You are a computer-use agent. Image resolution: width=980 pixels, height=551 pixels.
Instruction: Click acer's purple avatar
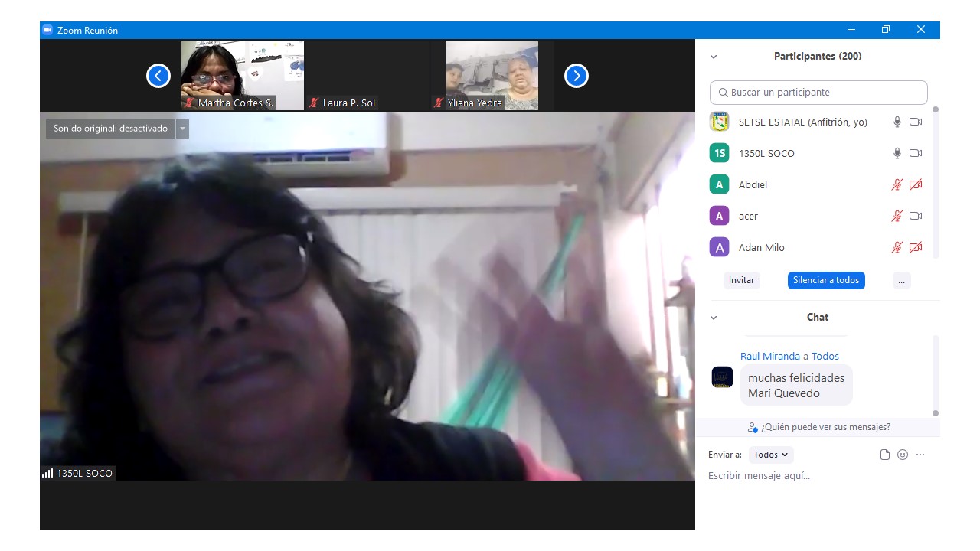click(x=719, y=216)
